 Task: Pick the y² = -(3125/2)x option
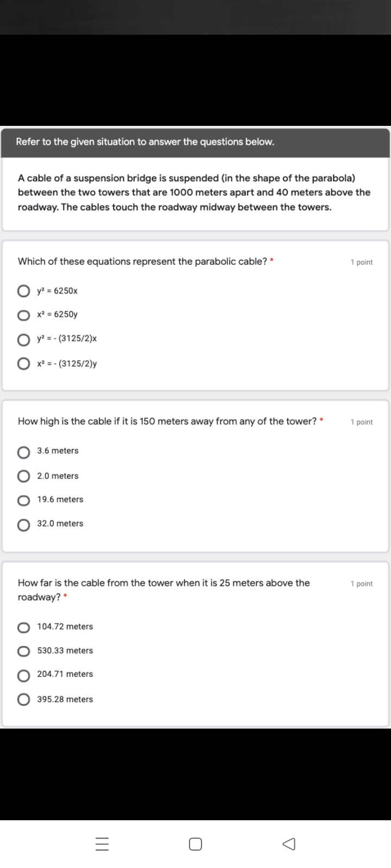pos(23,340)
